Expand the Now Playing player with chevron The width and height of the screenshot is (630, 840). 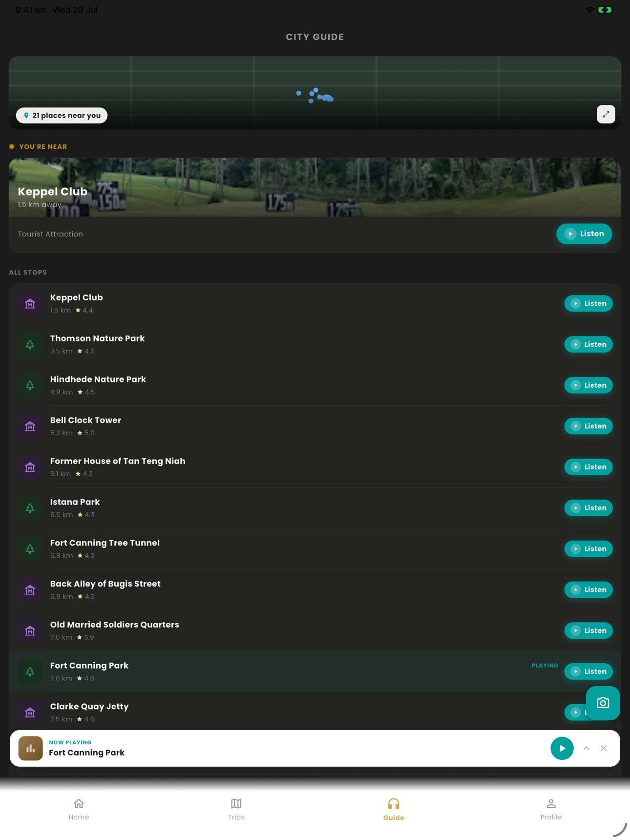click(587, 748)
